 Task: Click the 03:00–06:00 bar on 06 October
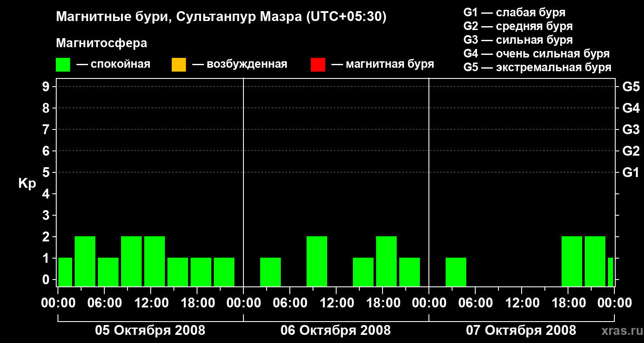point(270,272)
